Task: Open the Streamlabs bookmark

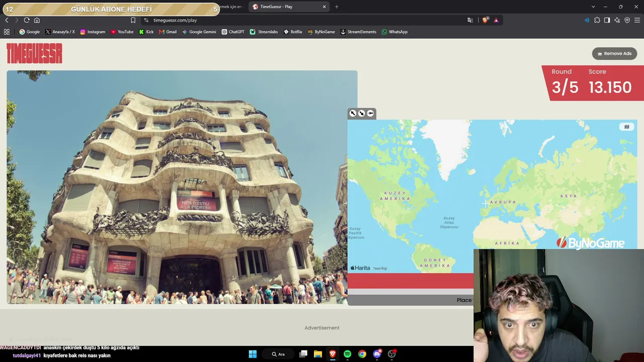Action: (264, 32)
